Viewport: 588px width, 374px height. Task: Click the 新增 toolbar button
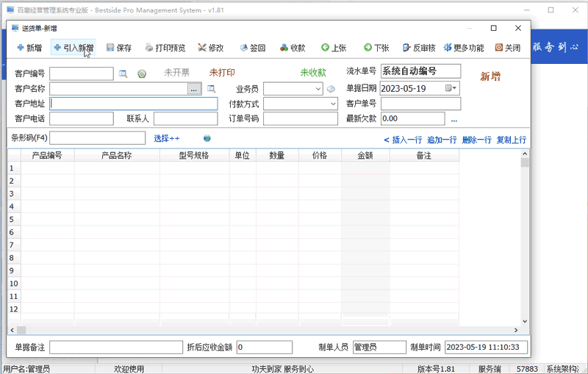[29, 48]
